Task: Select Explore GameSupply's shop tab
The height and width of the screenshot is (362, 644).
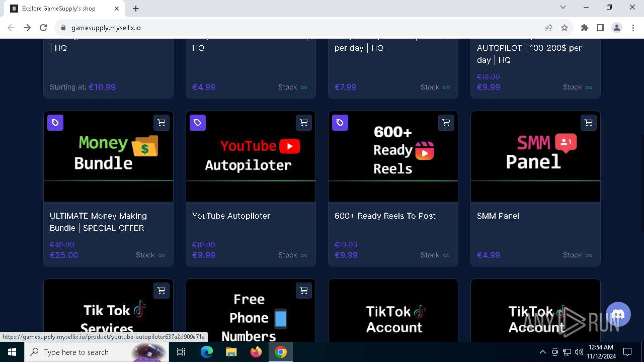Action: [65, 9]
